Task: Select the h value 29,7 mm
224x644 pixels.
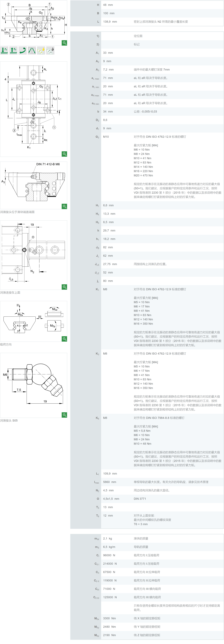Action: tap(109, 230)
